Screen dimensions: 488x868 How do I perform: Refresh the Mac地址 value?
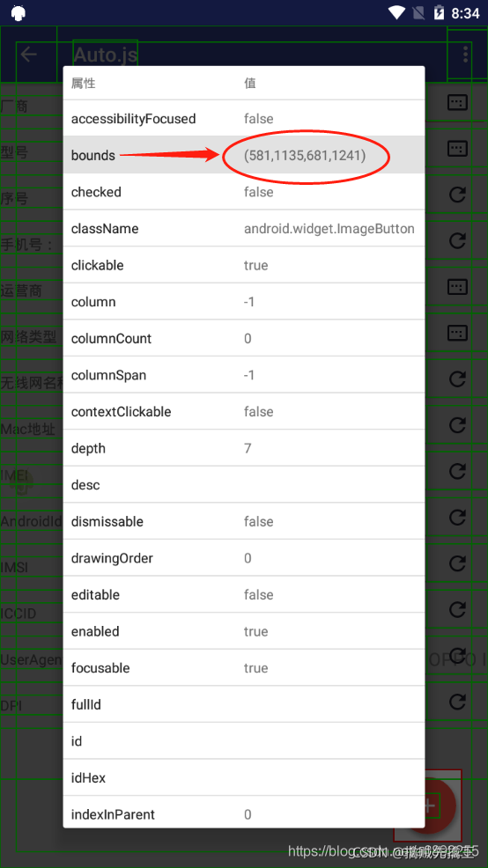pyautogui.click(x=457, y=425)
